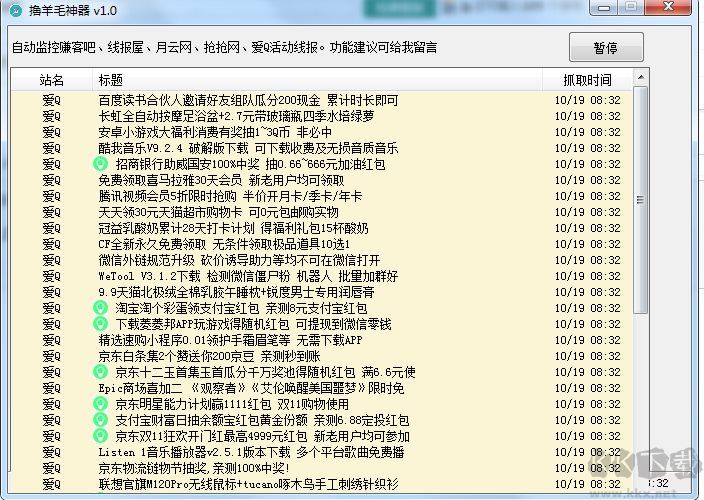Click 爱Q site name in 百度读书 row
The width and height of the screenshot is (704, 500).
[52, 100]
